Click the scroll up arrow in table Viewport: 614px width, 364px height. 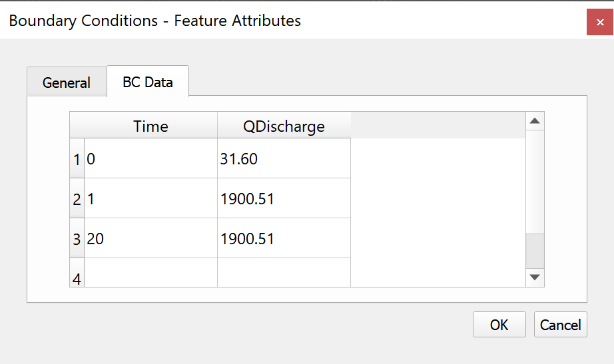(535, 121)
